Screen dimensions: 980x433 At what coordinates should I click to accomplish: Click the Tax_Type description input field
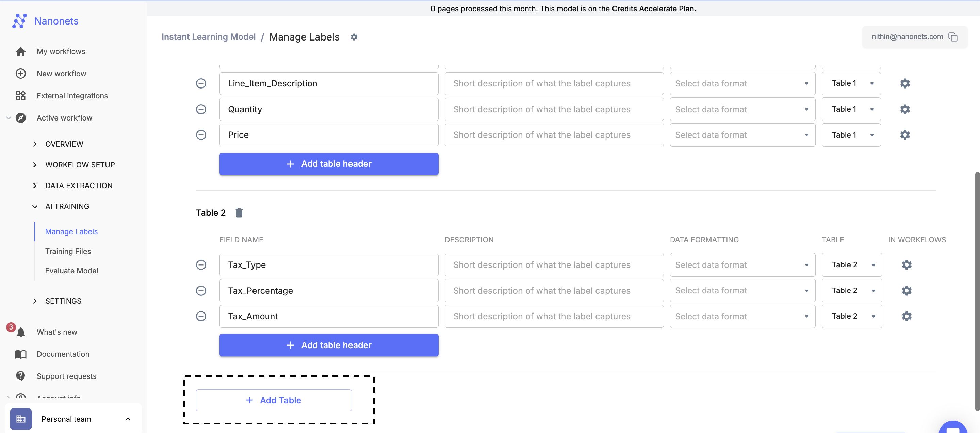[554, 265]
